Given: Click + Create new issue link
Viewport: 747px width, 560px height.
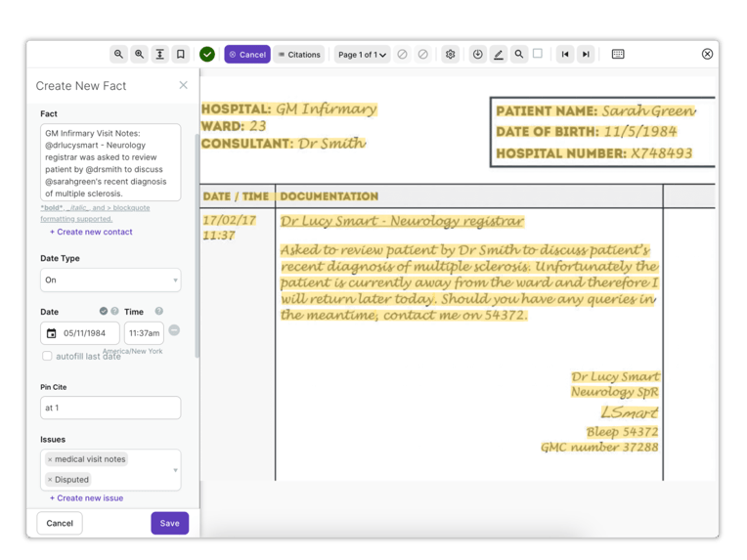Looking at the screenshot, I should [x=86, y=498].
